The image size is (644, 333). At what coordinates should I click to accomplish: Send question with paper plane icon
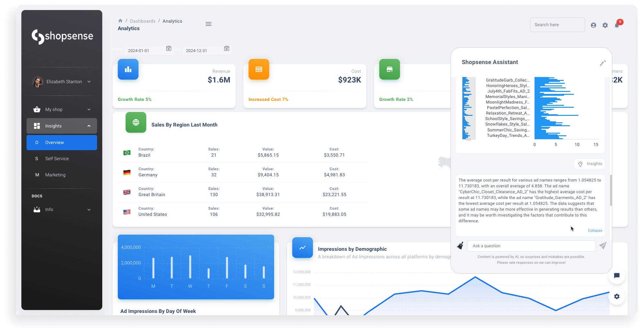603,246
